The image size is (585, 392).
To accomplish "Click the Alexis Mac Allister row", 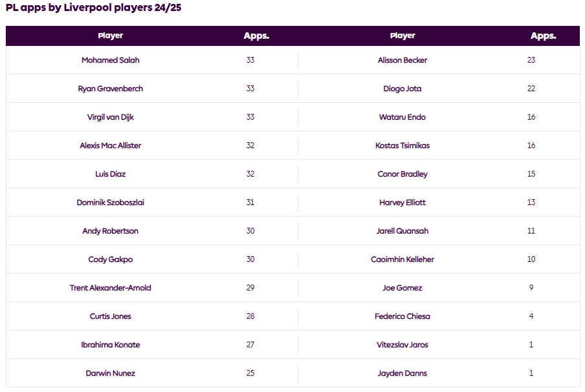I will pos(110,146).
